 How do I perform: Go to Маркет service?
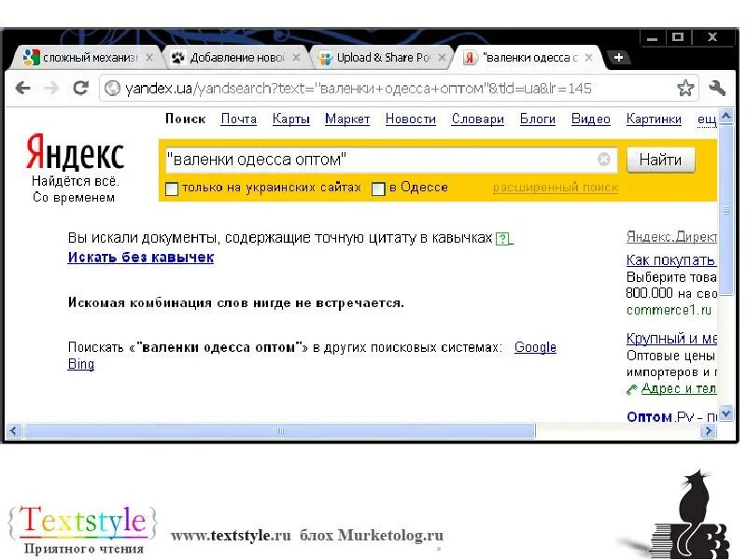[x=347, y=119]
